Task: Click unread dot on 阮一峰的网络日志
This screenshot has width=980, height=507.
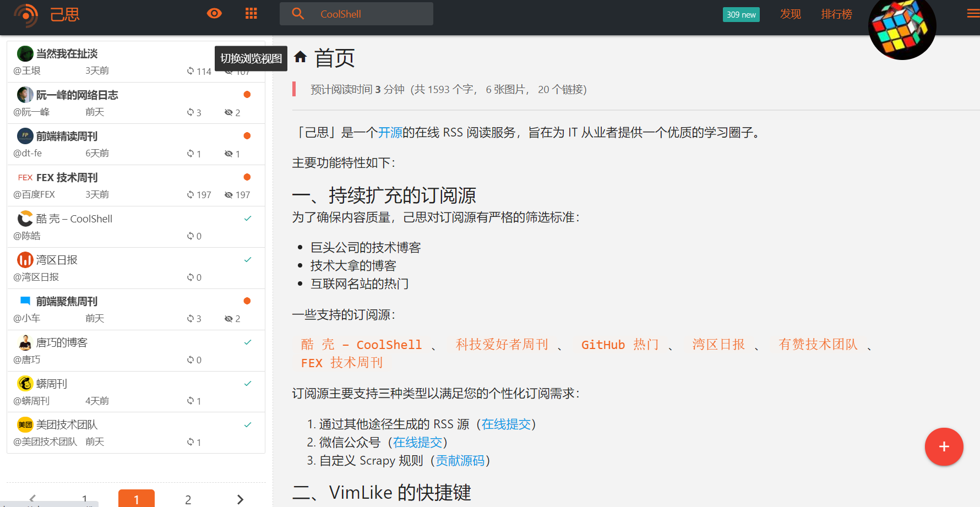Action: pyautogui.click(x=247, y=95)
